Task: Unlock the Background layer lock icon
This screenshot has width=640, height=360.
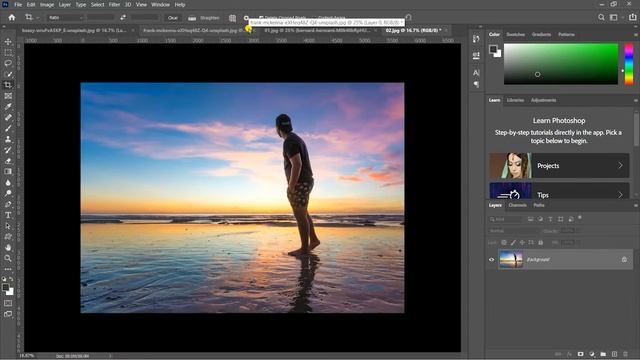Action: [x=624, y=260]
